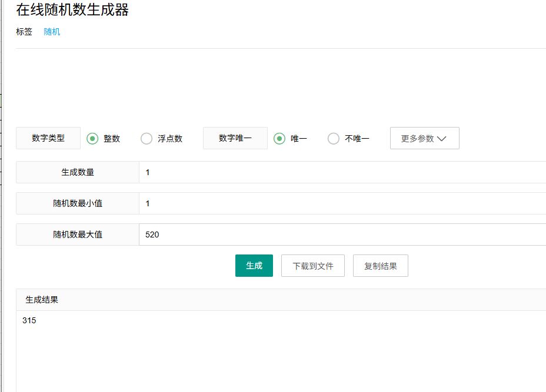546x392 pixels.
Task: Choose the 唯一 radio button
Action: 279,139
